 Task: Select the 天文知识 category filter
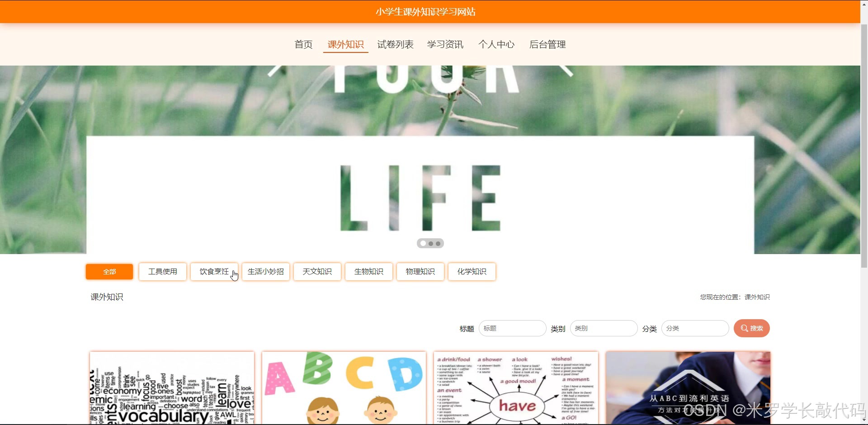click(x=317, y=271)
